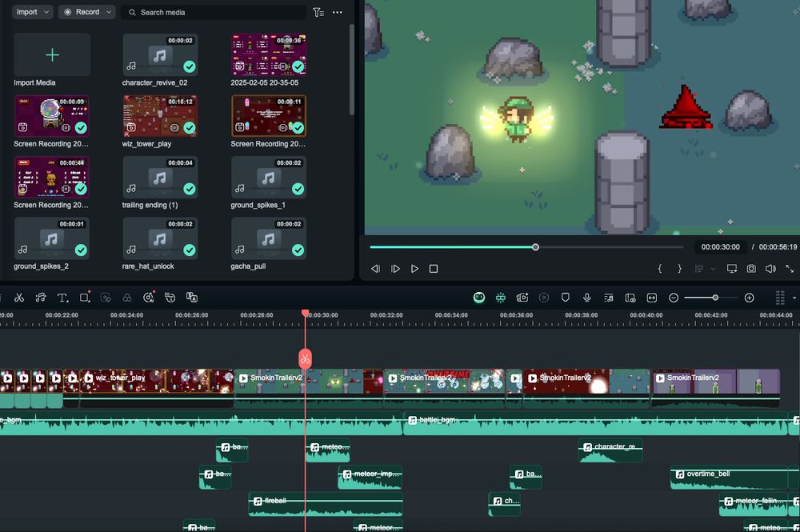Screen dimensions: 800x532
Task: Click the red playhead scissors marker
Action: pos(305,358)
